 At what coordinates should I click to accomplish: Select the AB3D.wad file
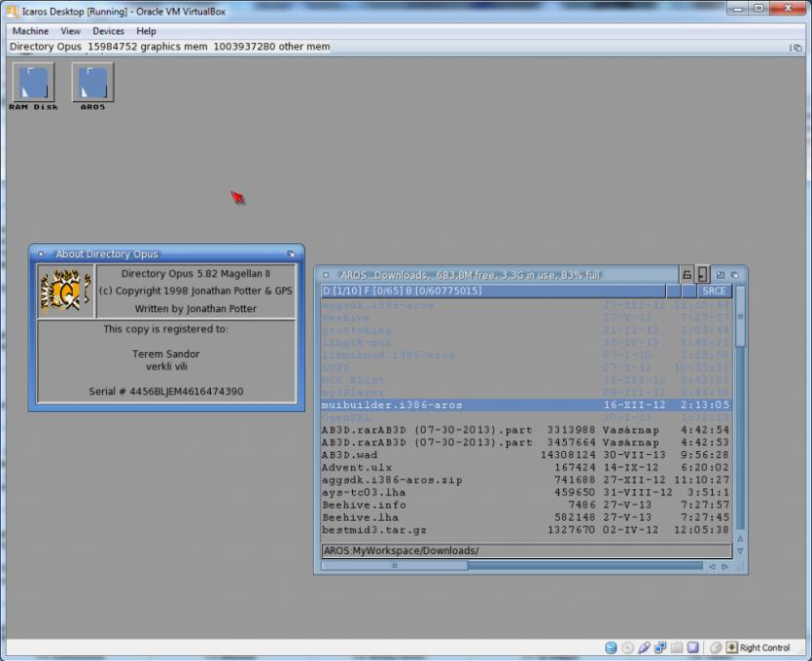[x=348, y=455]
